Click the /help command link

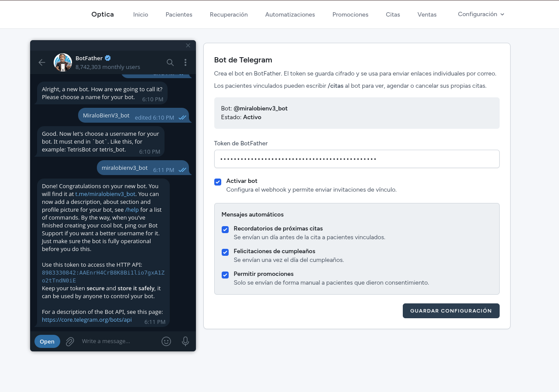(132, 210)
